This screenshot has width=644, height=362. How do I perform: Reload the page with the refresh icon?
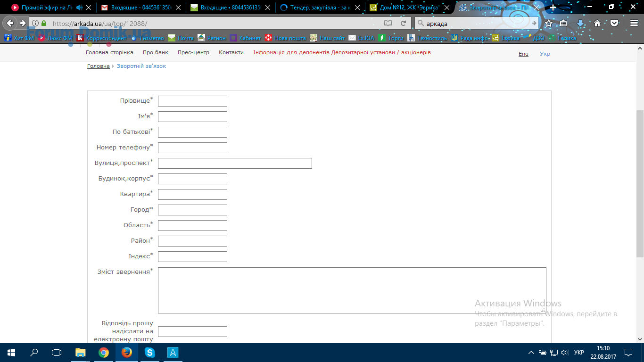click(403, 23)
